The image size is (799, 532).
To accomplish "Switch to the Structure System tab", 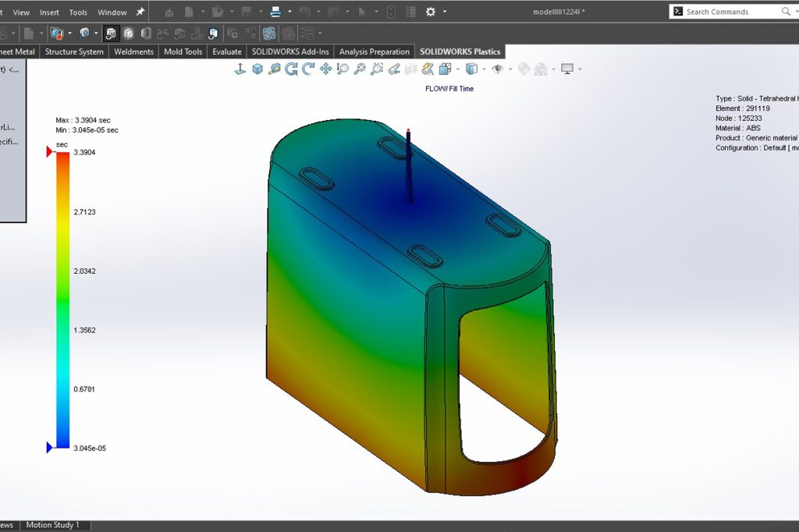I will click(74, 51).
